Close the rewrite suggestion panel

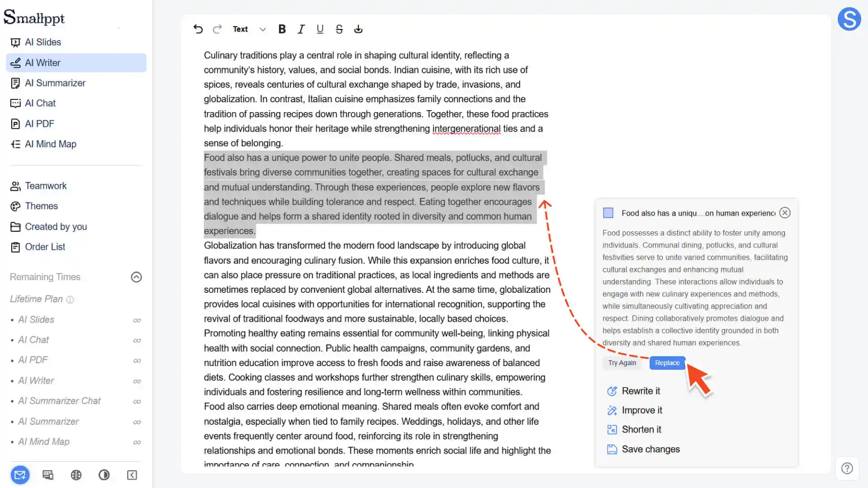coord(785,213)
